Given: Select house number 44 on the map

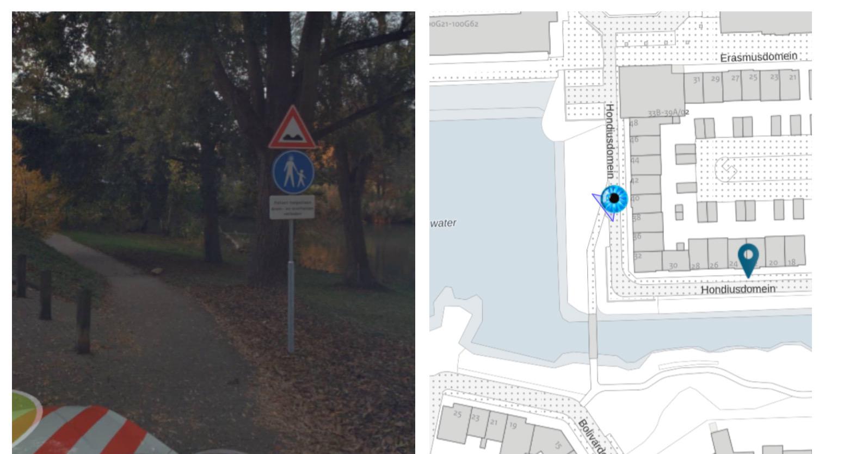Looking at the screenshot, I should pyautogui.click(x=635, y=160).
